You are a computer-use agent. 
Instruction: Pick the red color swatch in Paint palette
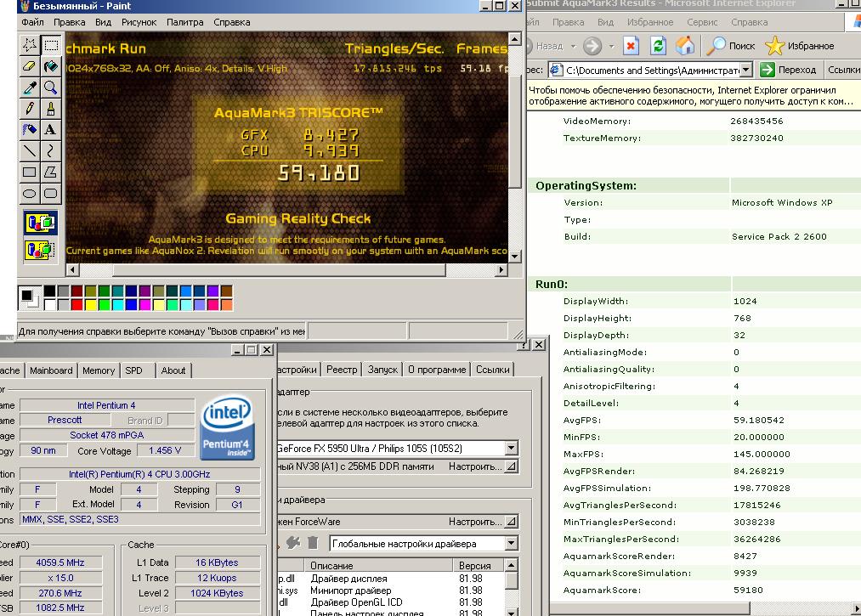tap(76, 304)
